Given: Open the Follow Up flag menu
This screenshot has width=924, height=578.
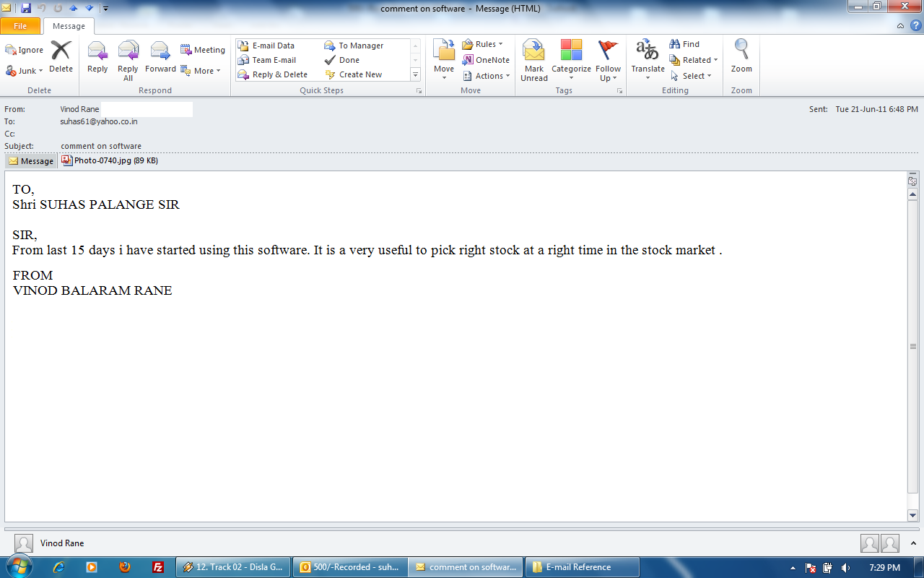Looking at the screenshot, I should click(x=608, y=61).
